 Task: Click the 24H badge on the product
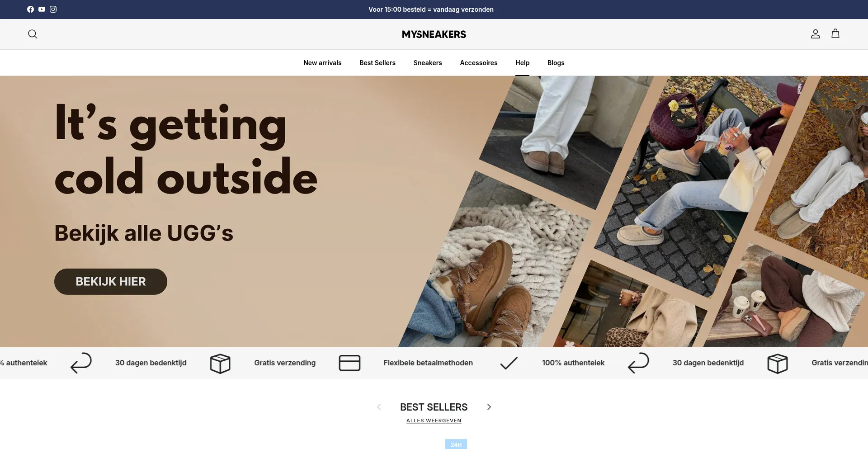(456, 444)
